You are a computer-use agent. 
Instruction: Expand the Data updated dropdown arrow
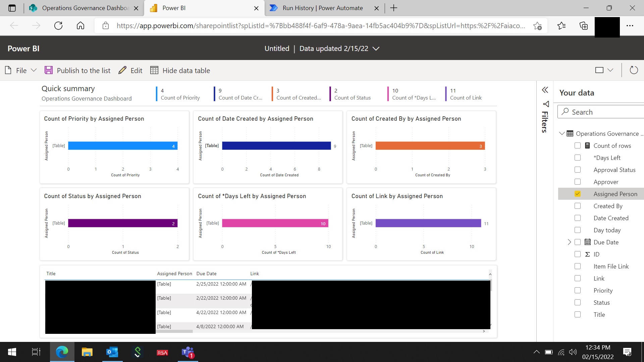[x=376, y=49]
